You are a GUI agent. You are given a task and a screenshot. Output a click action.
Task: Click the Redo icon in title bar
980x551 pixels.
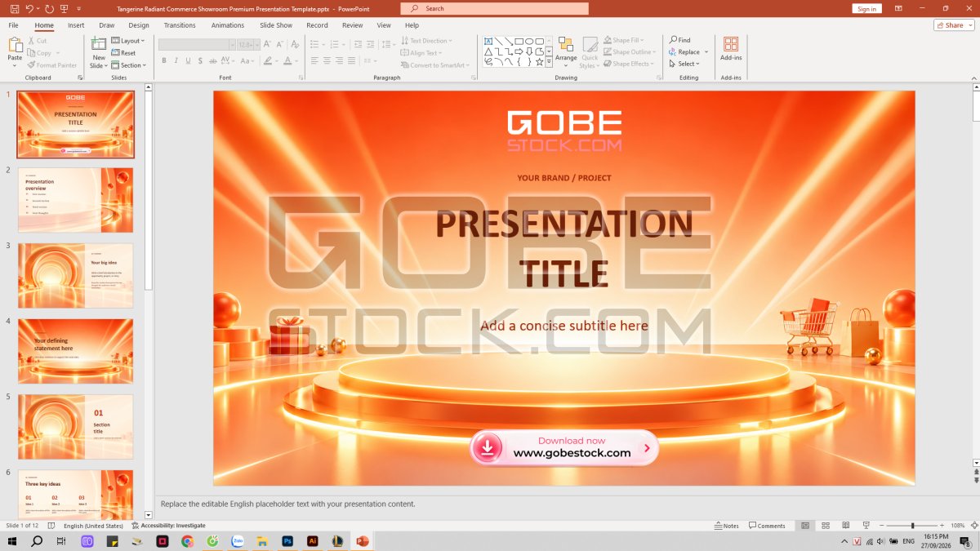click(x=49, y=8)
